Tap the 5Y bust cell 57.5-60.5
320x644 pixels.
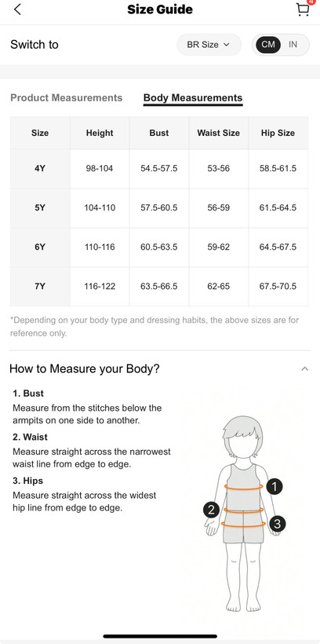[x=159, y=208]
